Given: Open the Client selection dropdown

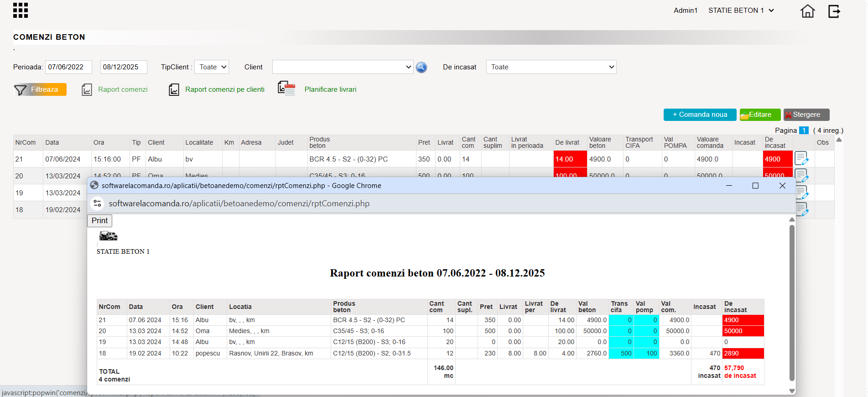Looking at the screenshot, I should tap(343, 67).
